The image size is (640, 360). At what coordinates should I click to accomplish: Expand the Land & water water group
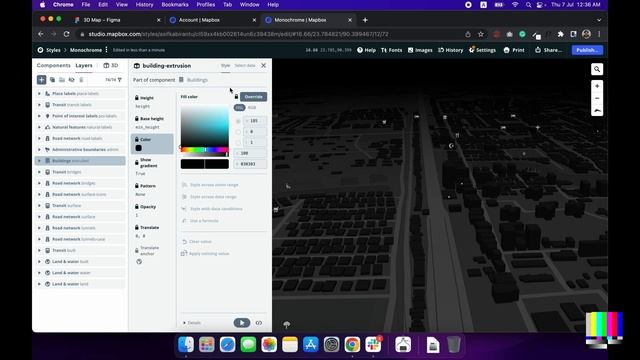pyautogui.click(x=40, y=273)
